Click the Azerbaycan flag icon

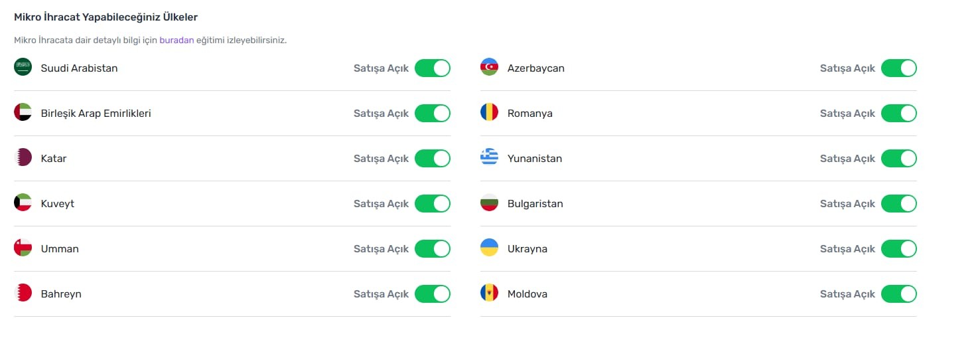(x=489, y=67)
